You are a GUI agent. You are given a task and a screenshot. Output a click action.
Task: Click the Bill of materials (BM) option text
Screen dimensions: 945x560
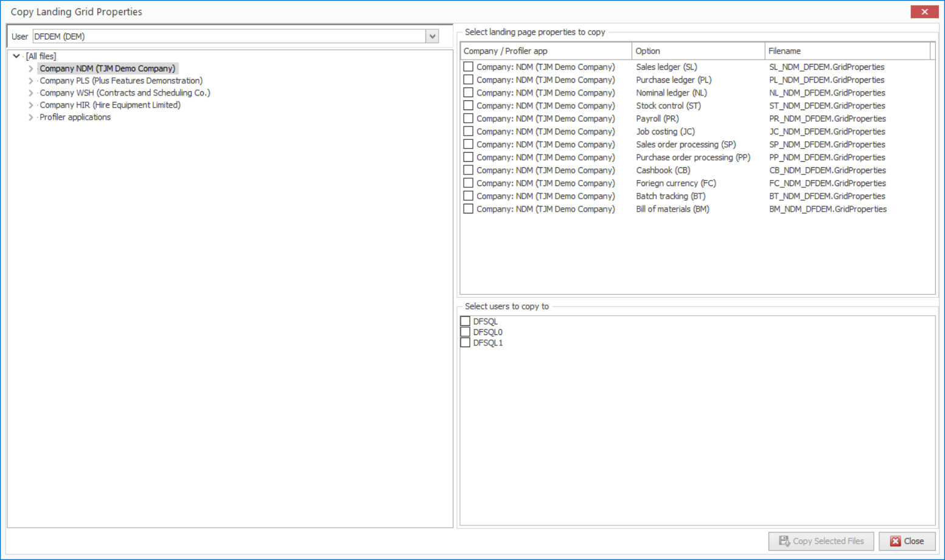click(673, 209)
